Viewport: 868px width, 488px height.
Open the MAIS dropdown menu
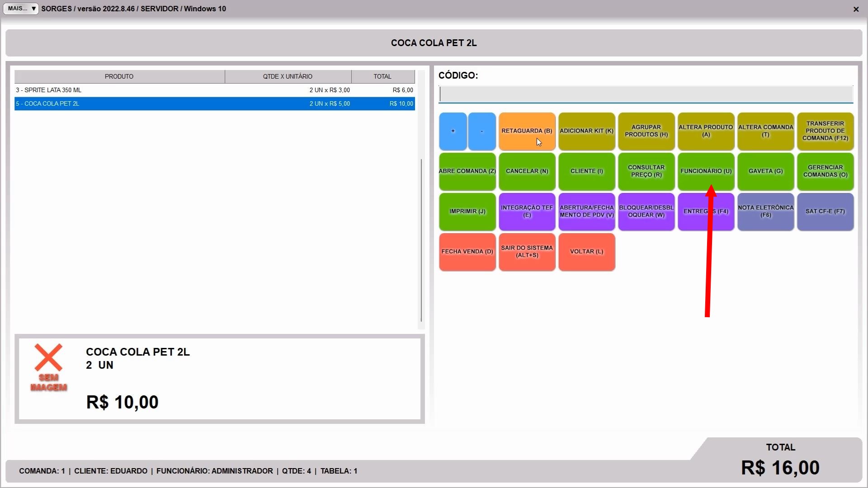pyautogui.click(x=21, y=9)
